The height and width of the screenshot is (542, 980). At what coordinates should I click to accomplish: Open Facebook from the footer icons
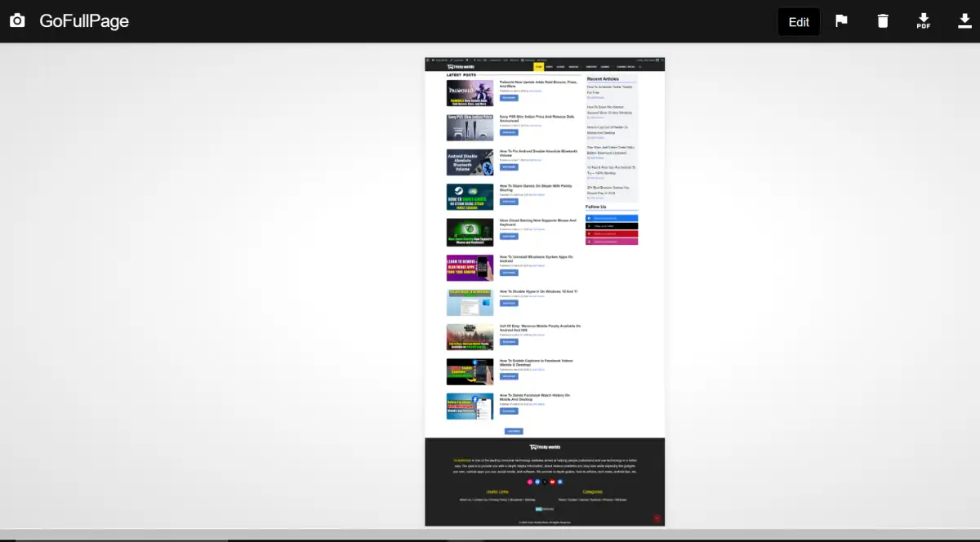point(538,482)
